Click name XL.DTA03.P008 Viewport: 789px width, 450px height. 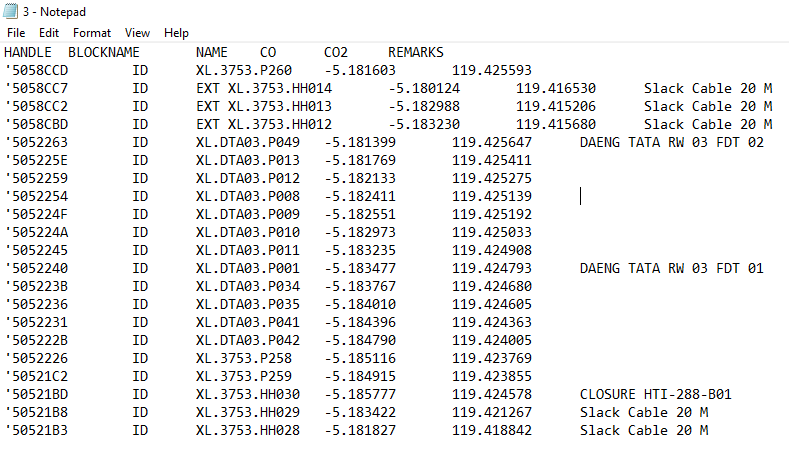248,196
